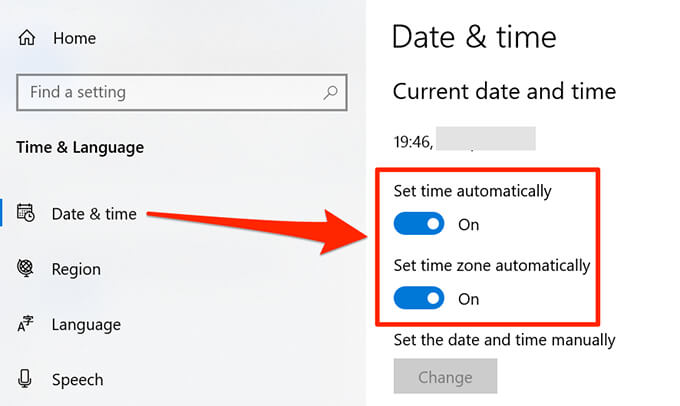
Task: Disable the Set time automatically switch
Action: point(419,224)
